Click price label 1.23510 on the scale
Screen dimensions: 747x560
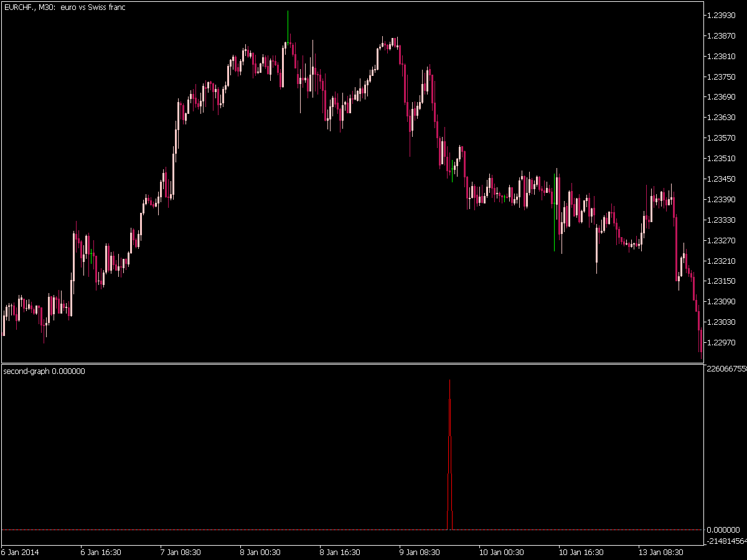[x=721, y=158]
